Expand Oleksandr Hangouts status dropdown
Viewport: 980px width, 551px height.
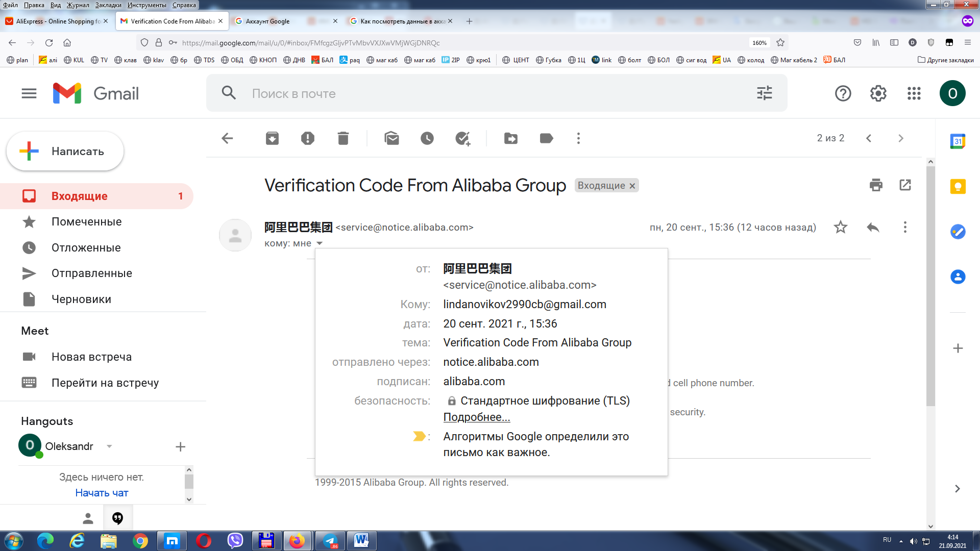109,446
